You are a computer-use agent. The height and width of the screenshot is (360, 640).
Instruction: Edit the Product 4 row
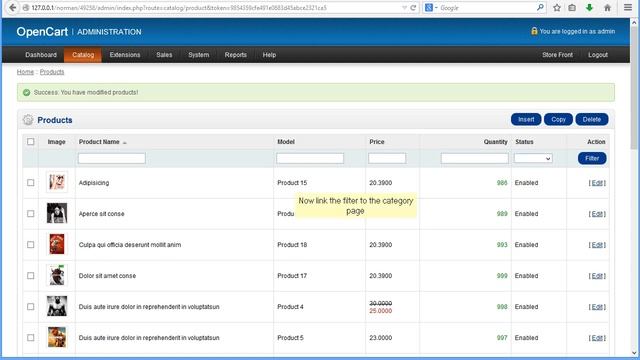[x=597, y=307]
